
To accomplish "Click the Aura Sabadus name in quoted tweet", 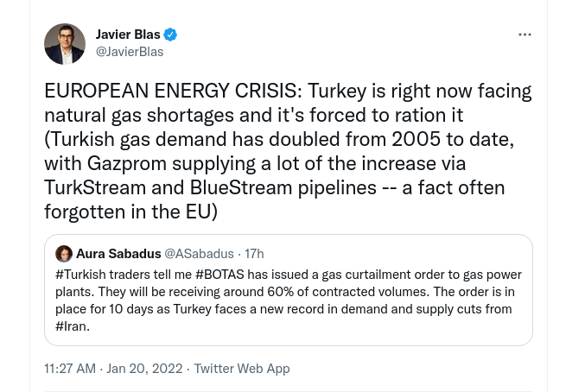I will [x=118, y=254].
